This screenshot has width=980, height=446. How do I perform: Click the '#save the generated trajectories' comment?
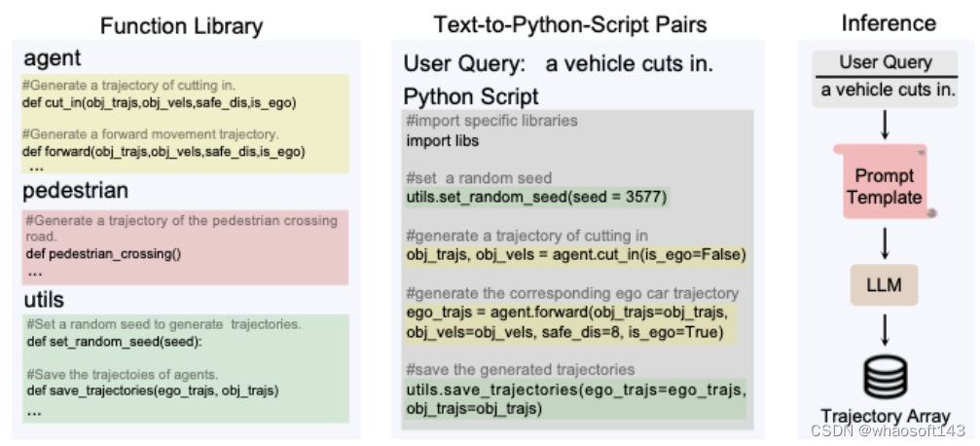520,369
